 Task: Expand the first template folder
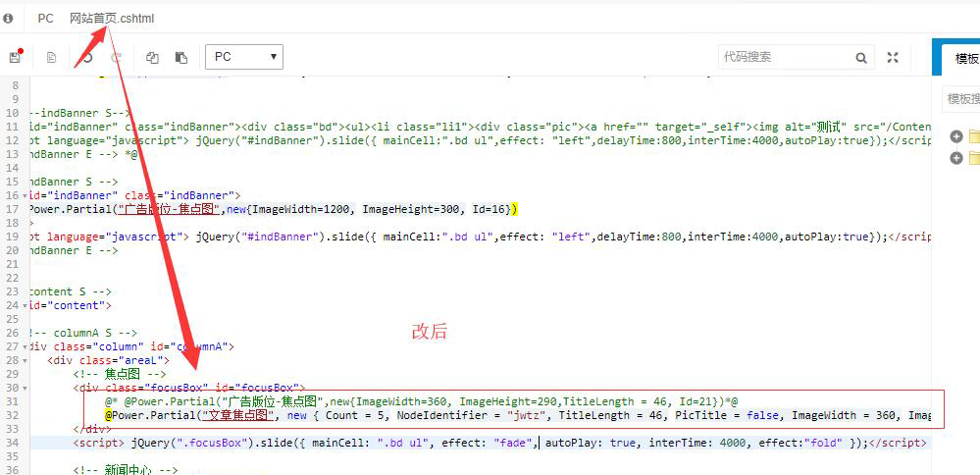coord(956,136)
